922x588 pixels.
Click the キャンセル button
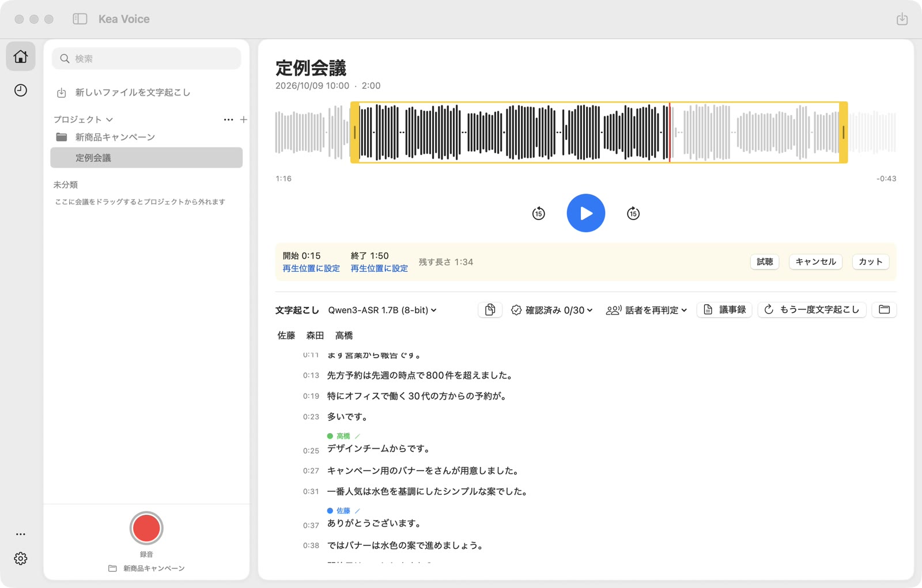(x=815, y=261)
